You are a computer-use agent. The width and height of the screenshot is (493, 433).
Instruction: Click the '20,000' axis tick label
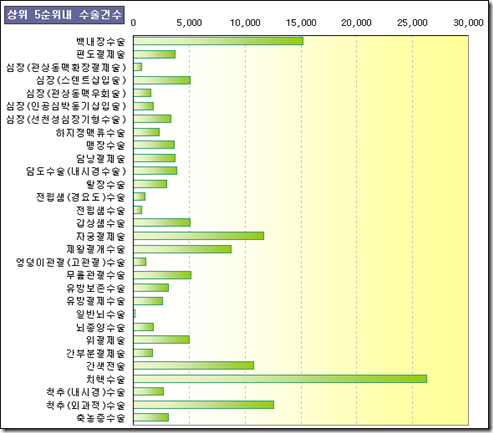(x=356, y=23)
